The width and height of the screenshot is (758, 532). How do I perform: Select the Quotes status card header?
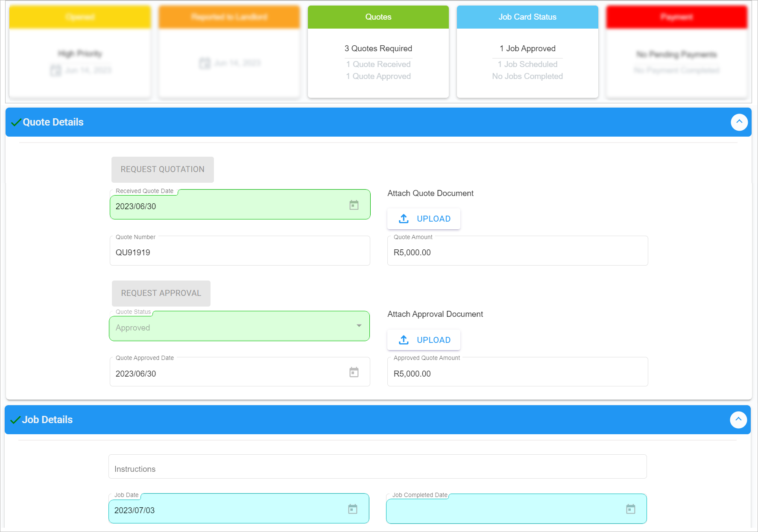(378, 17)
